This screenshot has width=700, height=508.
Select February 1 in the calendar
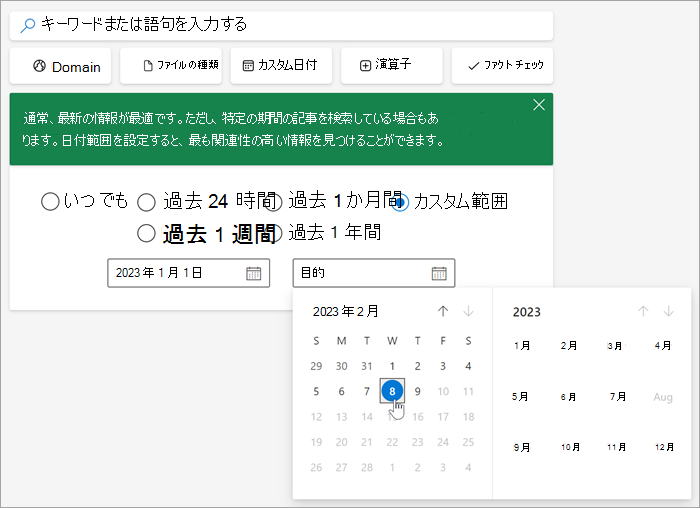point(392,366)
